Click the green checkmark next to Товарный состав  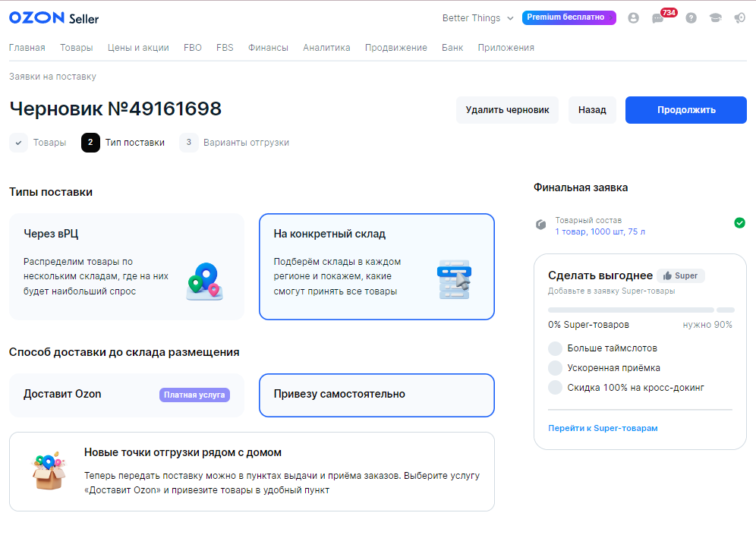click(x=739, y=222)
